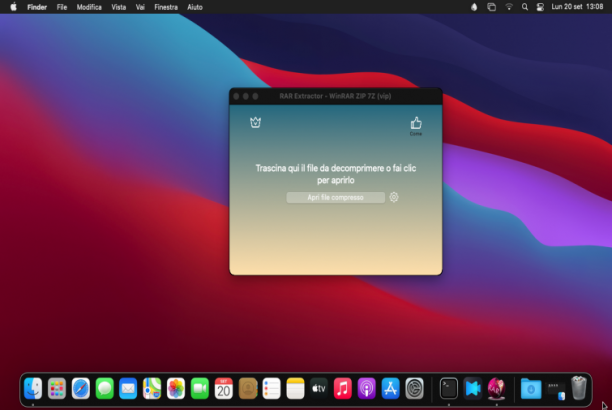Open Mail from the Dock

(x=128, y=389)
